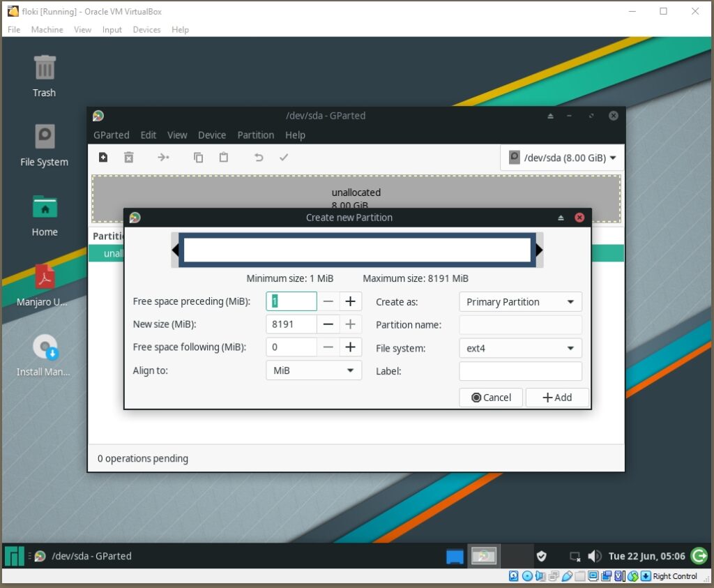Click the Delete partition trash icon in GParted toolbar

(x=129, y=157)
